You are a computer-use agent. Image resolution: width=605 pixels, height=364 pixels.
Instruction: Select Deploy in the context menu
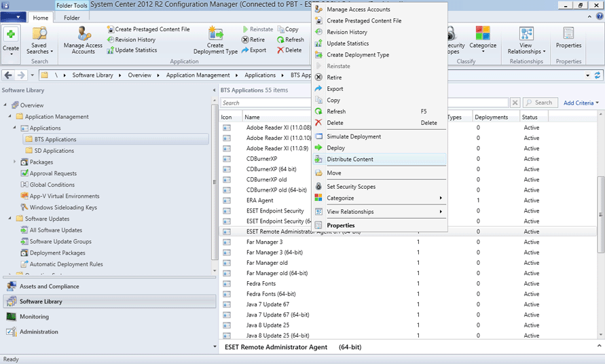click(335, 148)
